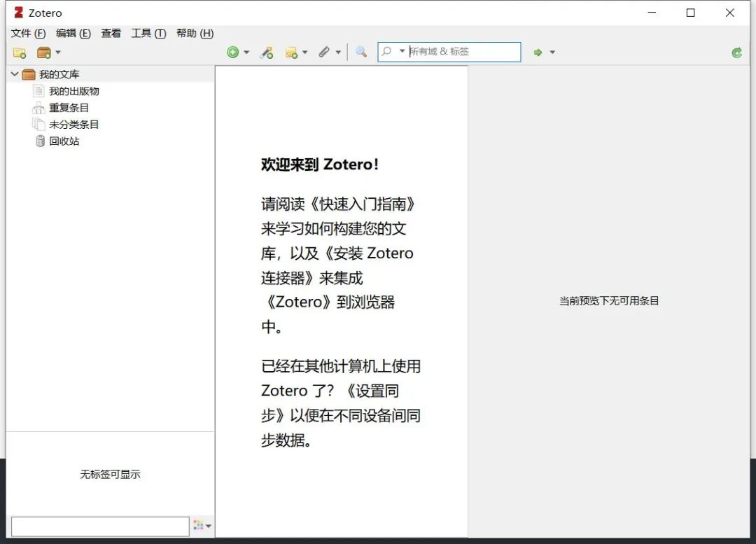Click the 当前预览下无可用条目 message
The image size is (756, 544).
(x=609, y=301)
